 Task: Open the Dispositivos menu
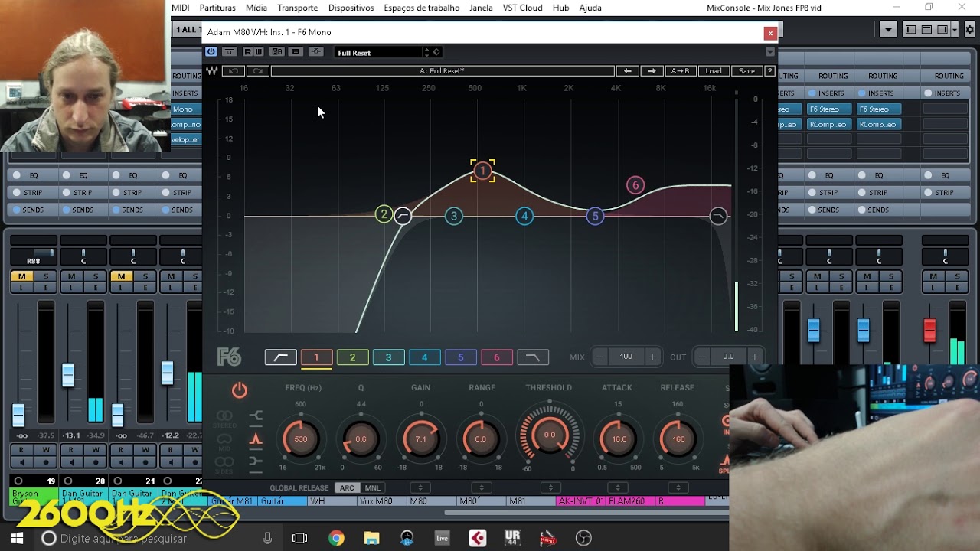click(351, 8)
